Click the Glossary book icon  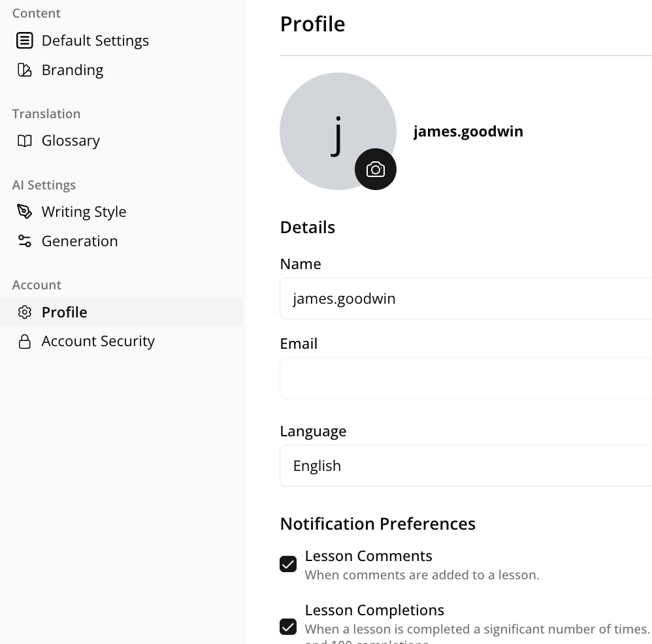24,140
